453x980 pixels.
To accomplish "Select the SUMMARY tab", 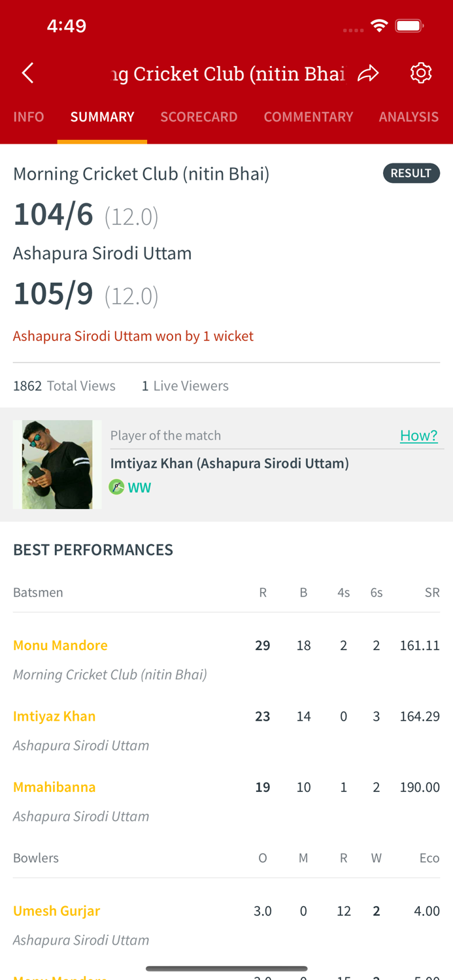I will (102, 117).
